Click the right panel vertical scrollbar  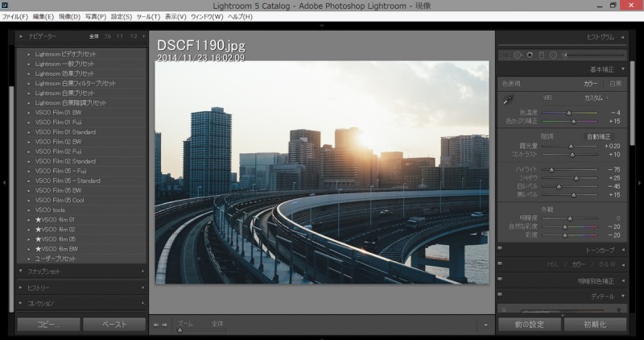[632, 103]
